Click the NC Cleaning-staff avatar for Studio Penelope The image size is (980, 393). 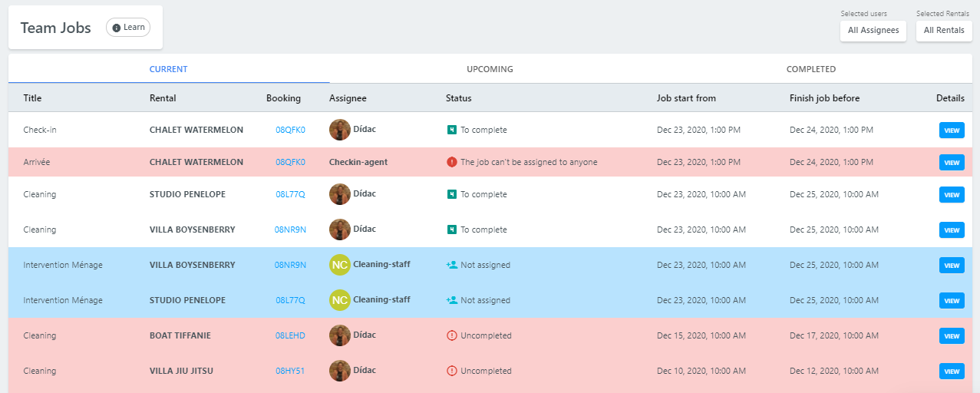point(340,300)
